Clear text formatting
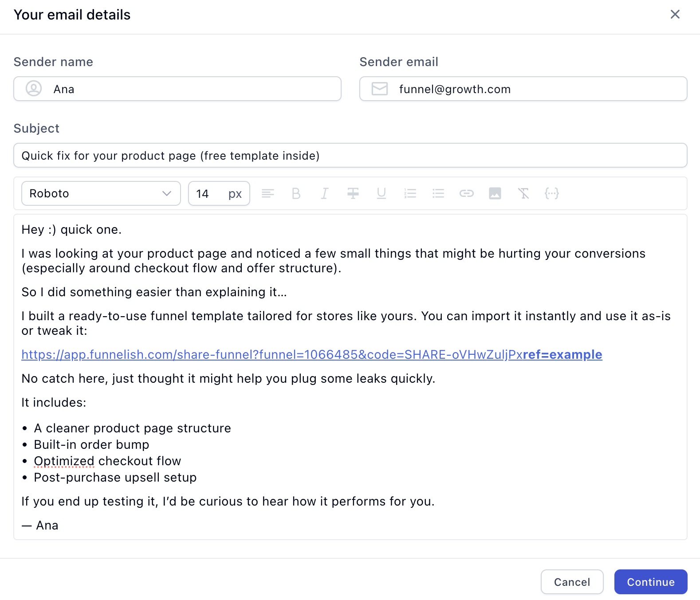 523,193
